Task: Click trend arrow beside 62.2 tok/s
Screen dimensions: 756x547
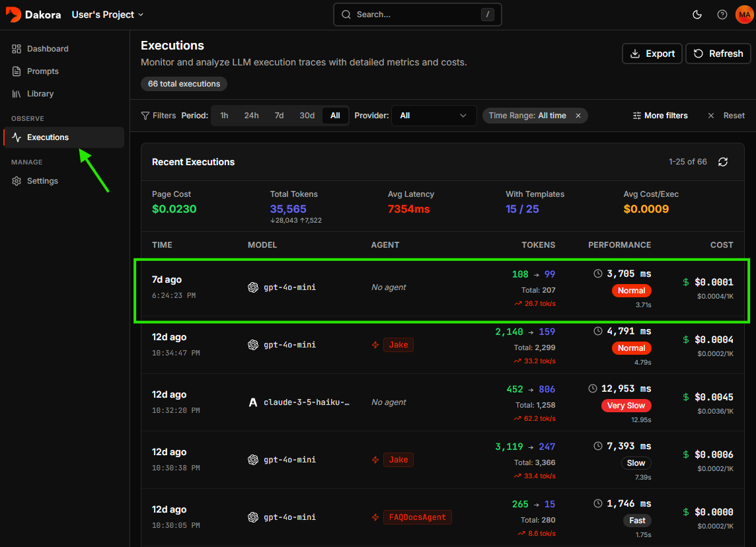Action: (x=517, y=418)
